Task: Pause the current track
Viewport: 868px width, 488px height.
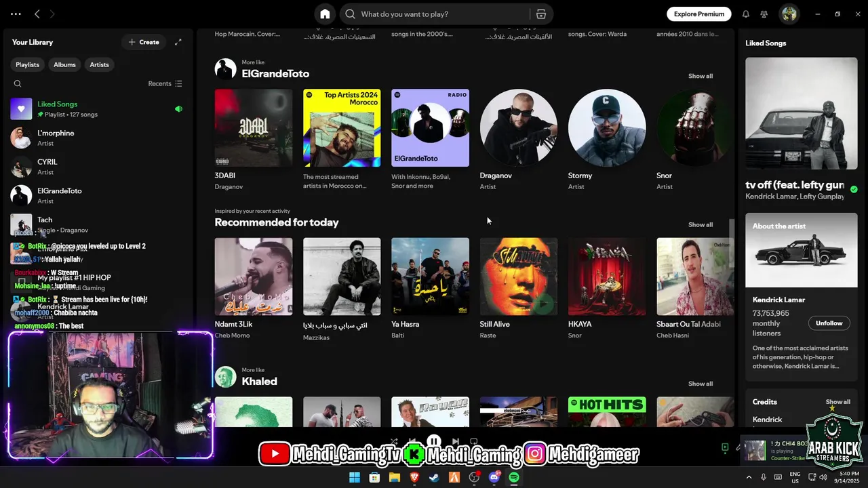Action: tap(434, 441)
